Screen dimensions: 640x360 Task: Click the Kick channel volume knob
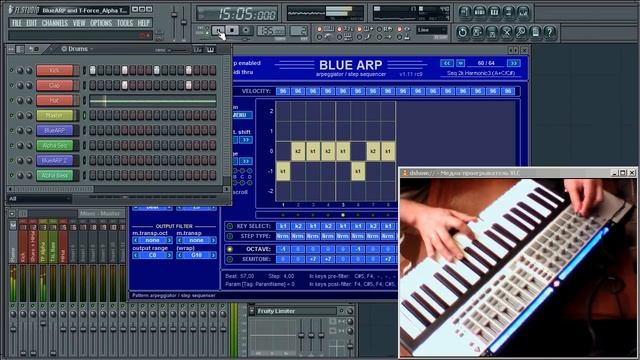point(29,70)
